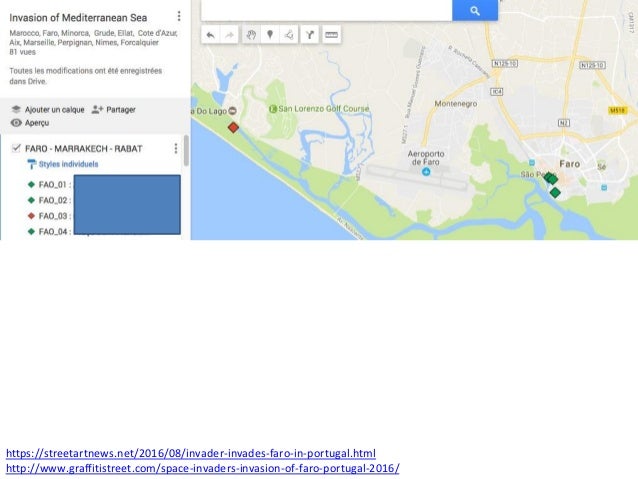Select the draw line tool

(289, 35)
